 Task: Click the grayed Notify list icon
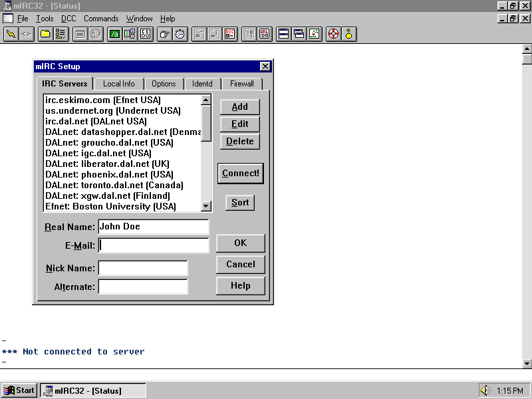[x=249, y=35]
